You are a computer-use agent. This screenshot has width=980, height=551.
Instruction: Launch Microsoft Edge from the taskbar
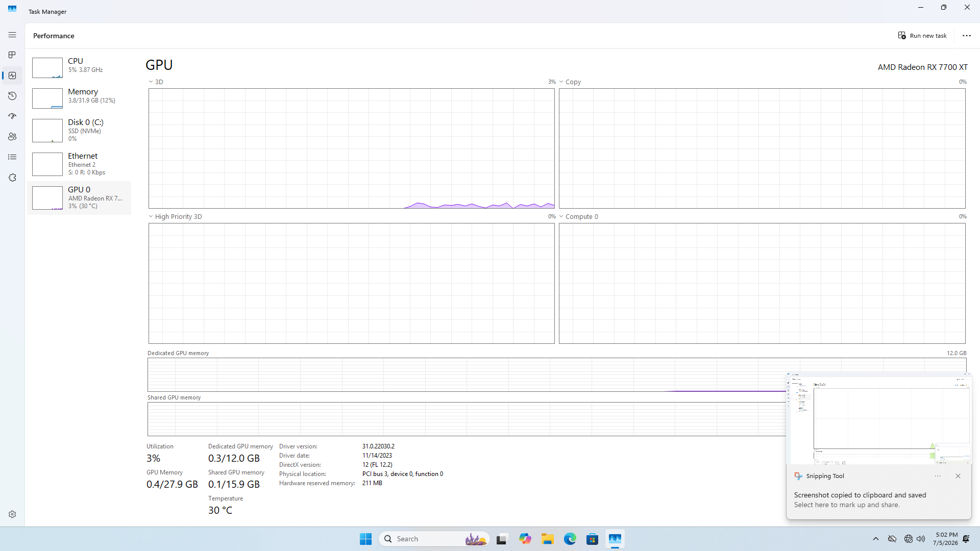click(570, 539)
